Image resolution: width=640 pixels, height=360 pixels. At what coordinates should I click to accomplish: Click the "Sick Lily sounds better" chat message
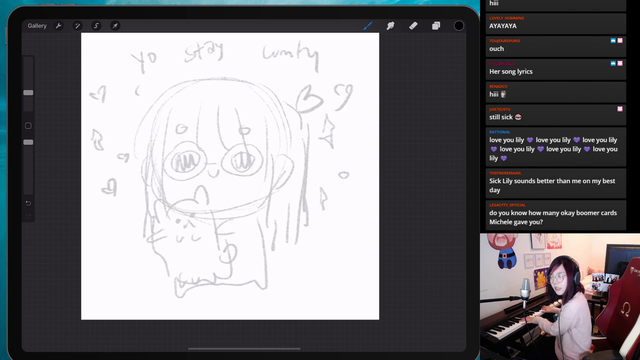point(556,183)
